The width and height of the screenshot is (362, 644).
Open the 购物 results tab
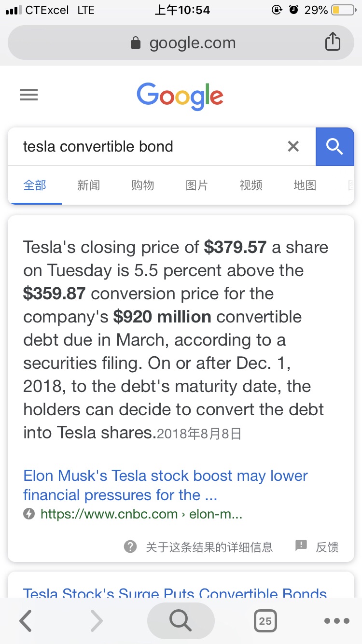[142, 185]
